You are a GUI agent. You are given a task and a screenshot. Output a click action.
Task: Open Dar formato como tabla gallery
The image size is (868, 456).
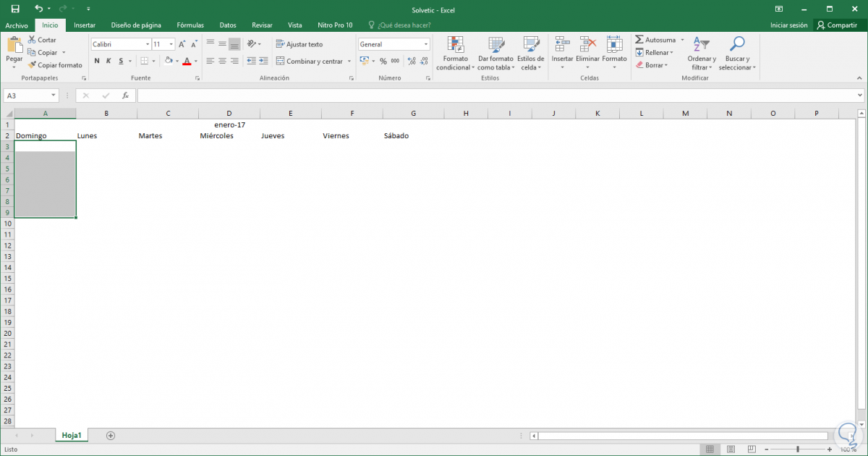click(496, 53)
